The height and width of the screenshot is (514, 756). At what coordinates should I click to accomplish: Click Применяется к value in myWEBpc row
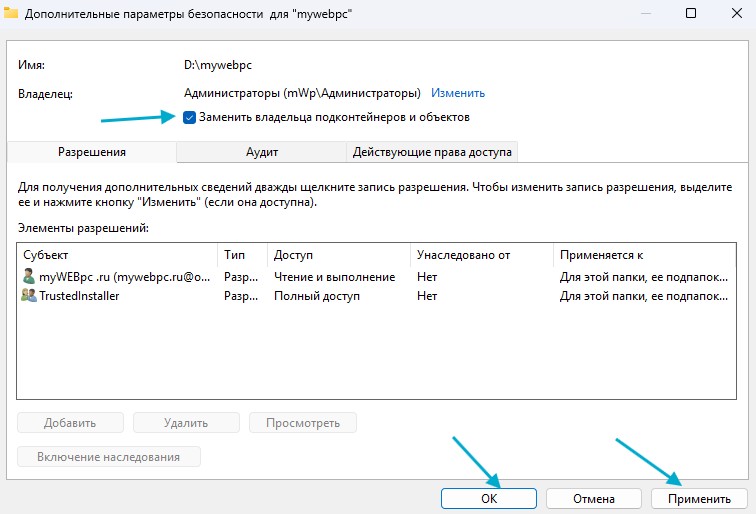click(644, 277)
